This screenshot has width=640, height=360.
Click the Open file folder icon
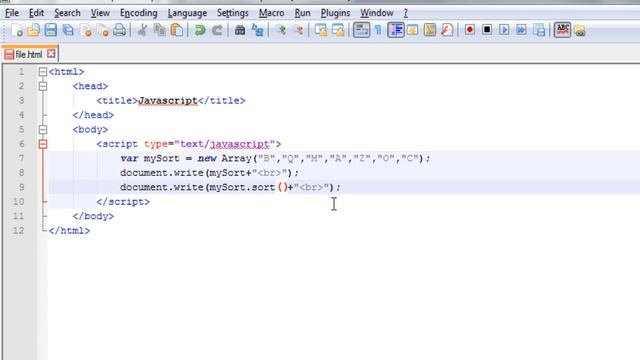click(x=33, y=30)
